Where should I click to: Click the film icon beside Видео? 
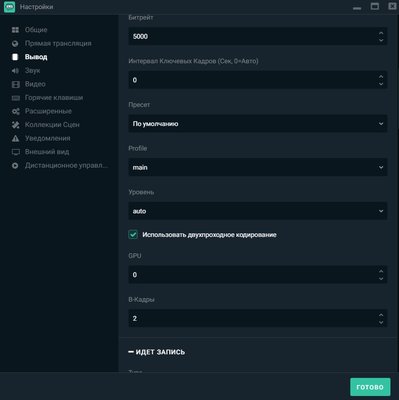tap(15, 84)
